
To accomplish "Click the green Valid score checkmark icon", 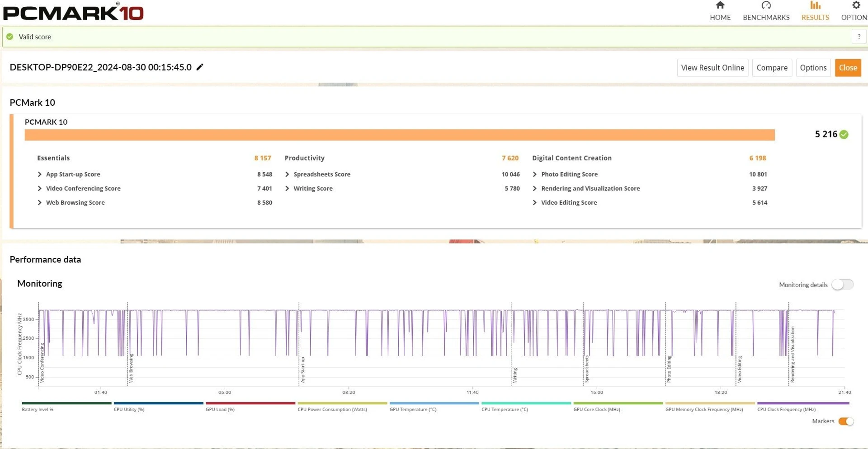I will 10,37.
